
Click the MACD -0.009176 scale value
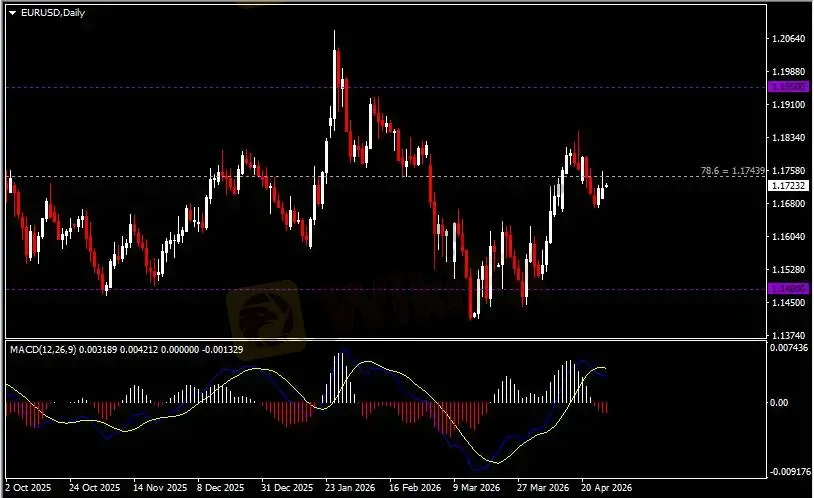click(x=789, y=471)
